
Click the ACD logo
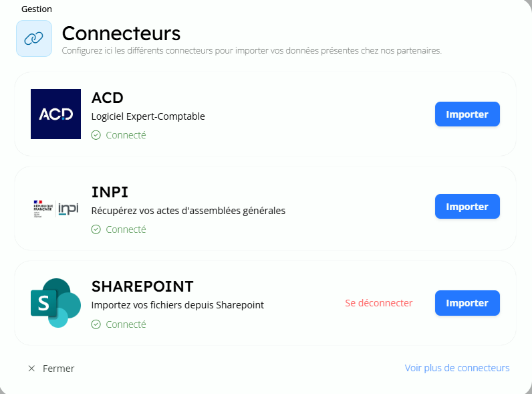pyautogui.click(x=55, y=114)
